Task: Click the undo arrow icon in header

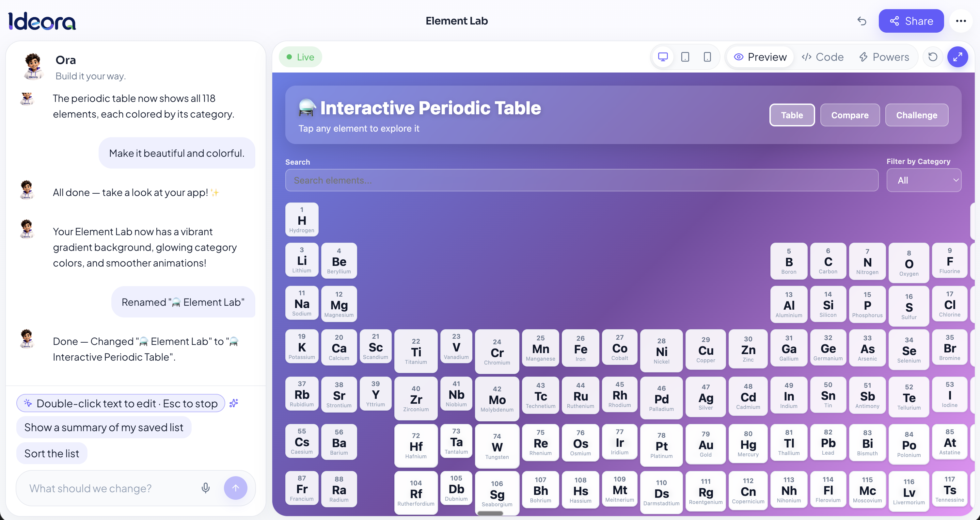Action: point(862,21)
